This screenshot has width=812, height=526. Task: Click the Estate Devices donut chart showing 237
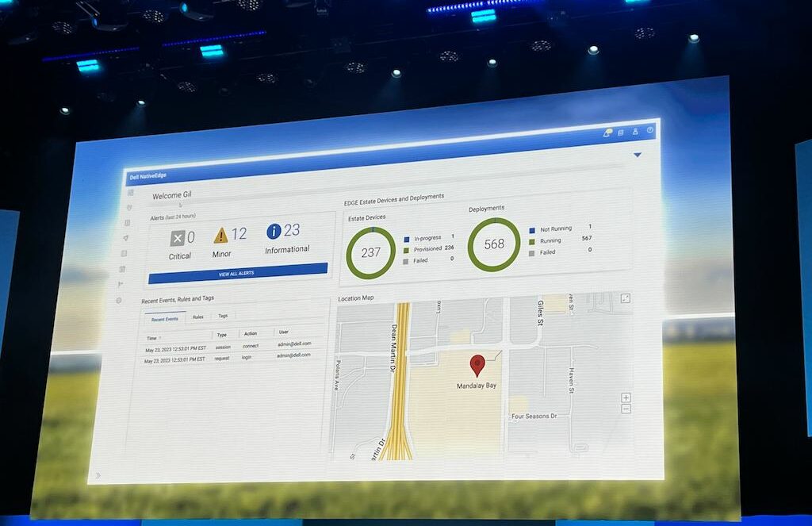coord(371,253)
